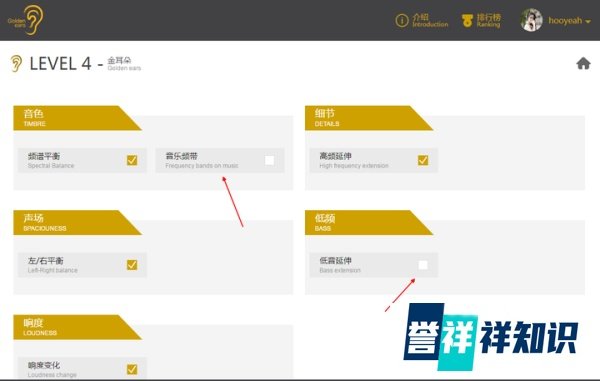Check the Bass extension checkbox
This screenshot has height=381, width=600.
click(423, 265)
